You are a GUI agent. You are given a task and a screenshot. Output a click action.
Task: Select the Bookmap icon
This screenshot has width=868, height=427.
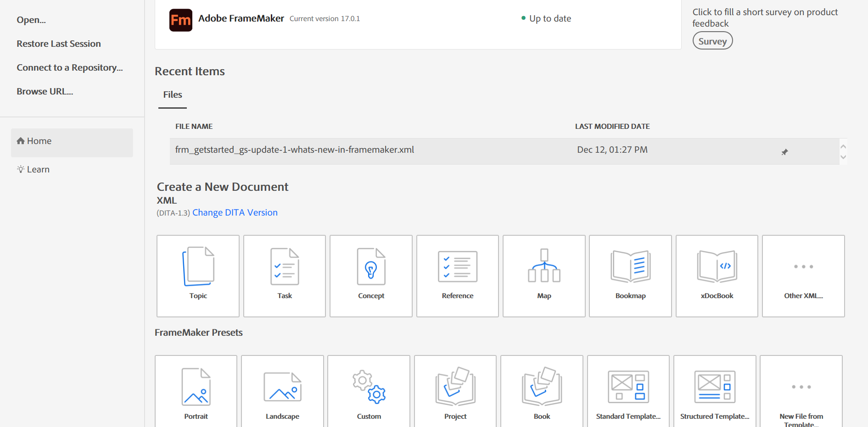click(630, 276)
